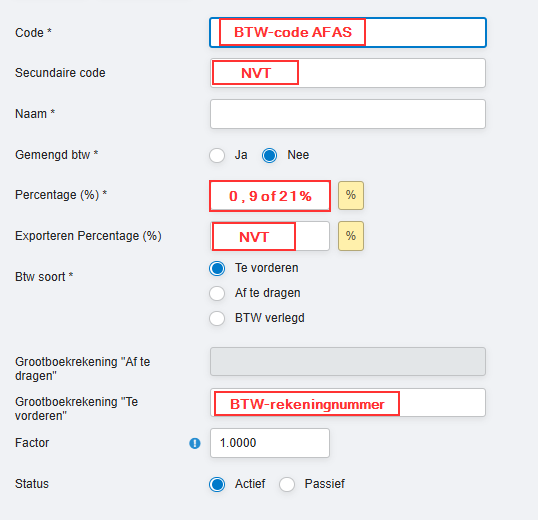Click the Btw soort label
Screen dimensions: 538x520
44,276
